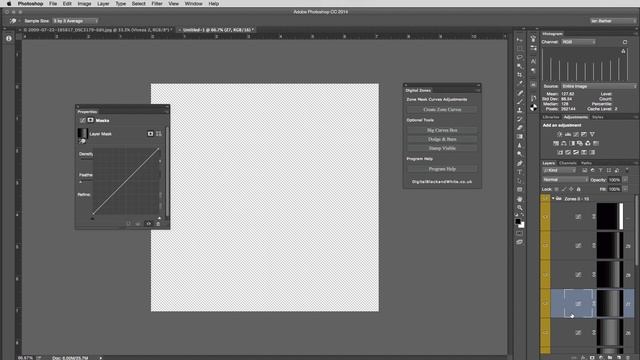The image size is (640, 360).
Task: Select the Rectangular Marquee tool
Action: 520,49
